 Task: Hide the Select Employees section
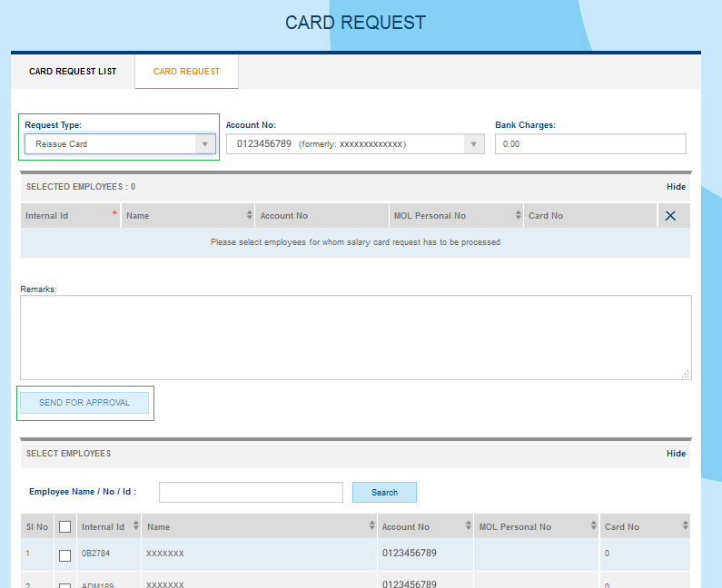676,454
